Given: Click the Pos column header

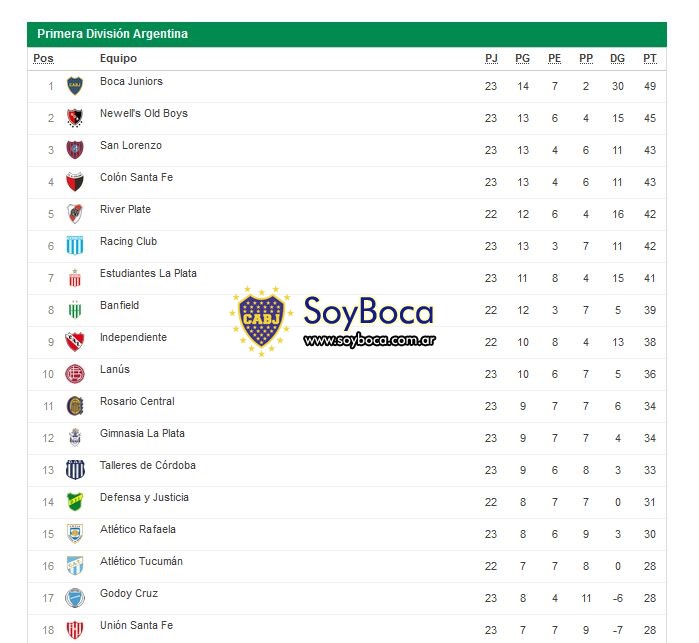Looking at the screenshot, I should click(x=43, y=58).
